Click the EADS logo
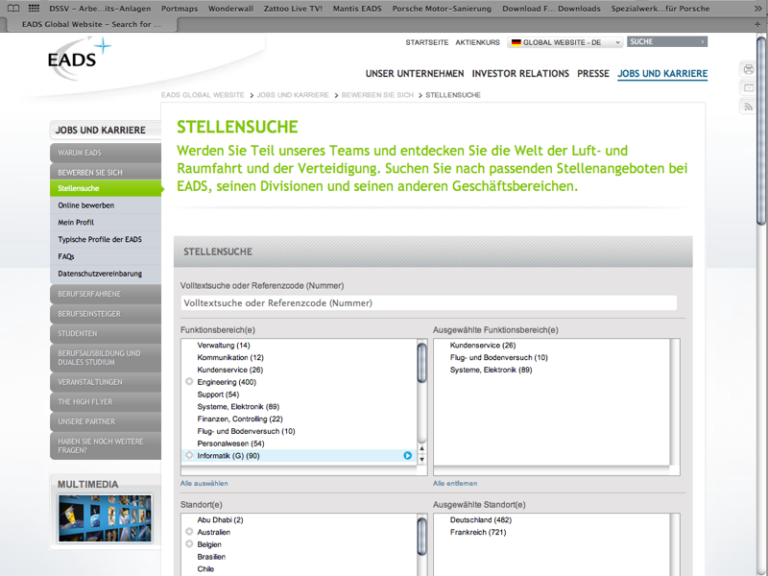The image size is (768, 576). (x=78, y=56)
